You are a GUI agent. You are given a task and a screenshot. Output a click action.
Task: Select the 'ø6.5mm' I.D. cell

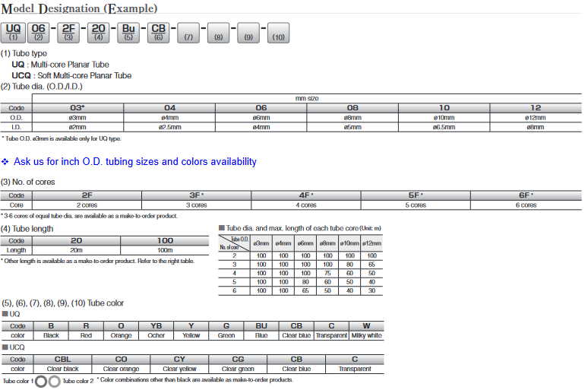coord(444,127)
